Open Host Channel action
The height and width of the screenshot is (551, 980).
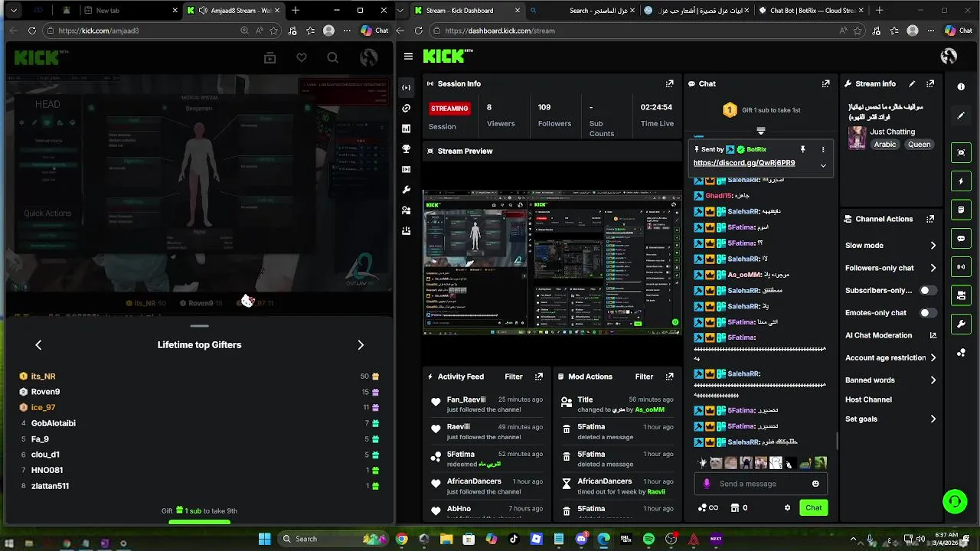(868, 399)
